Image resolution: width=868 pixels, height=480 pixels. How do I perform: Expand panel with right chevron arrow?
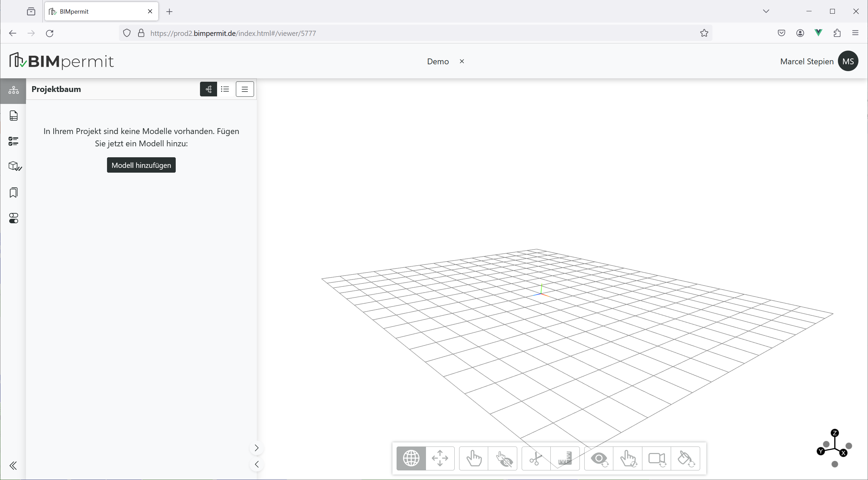coord(257,448)
